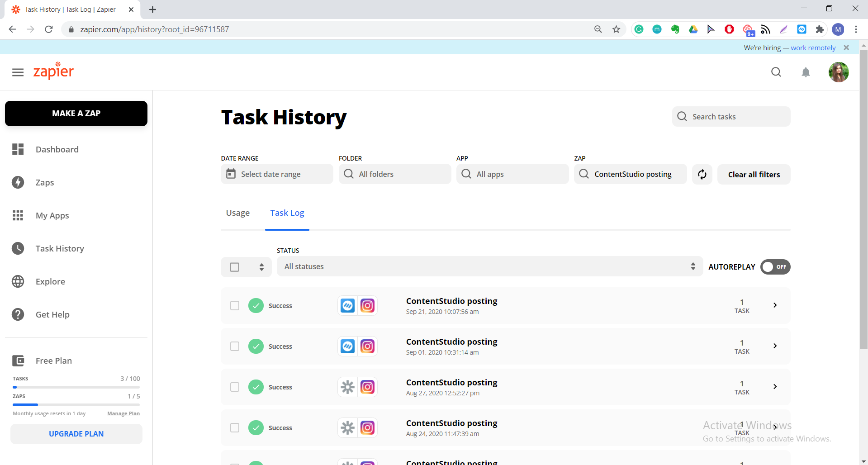Open a new browser tab
This screenshot has height=465, width=868.
coord(152,9)
